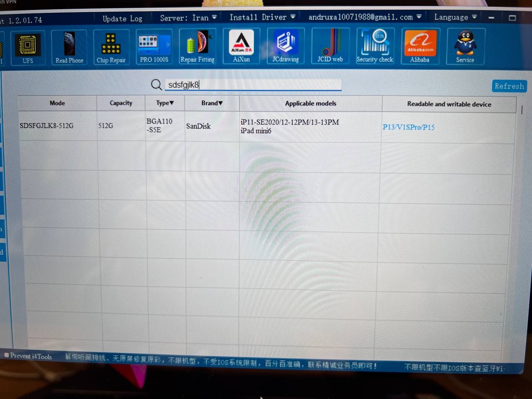Open the AiXun shortcut
532x399 pixels.
click(x=241, y=46)
